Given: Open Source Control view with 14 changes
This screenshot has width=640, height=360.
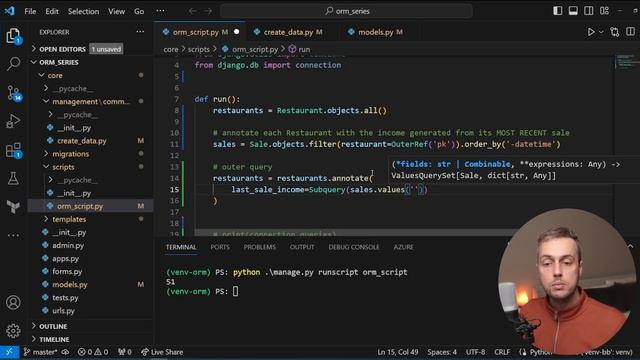Looking at the screenshot, I should (13, 93).
